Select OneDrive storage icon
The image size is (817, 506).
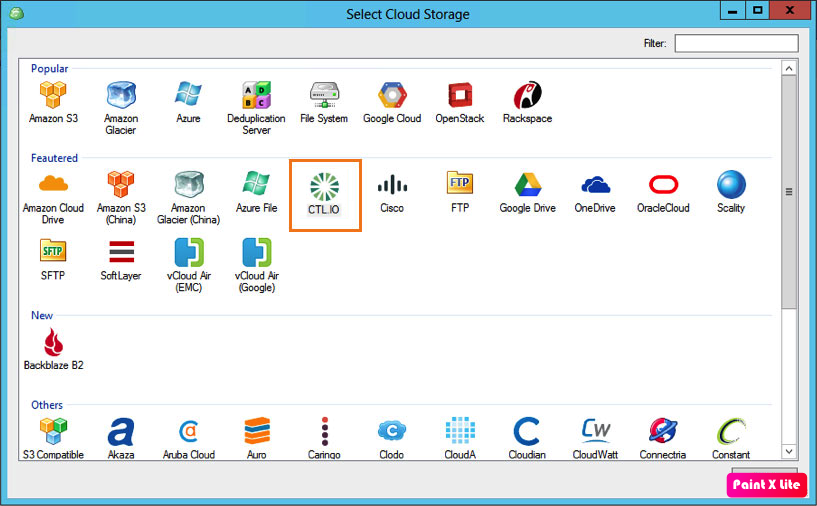pos(596,184)
